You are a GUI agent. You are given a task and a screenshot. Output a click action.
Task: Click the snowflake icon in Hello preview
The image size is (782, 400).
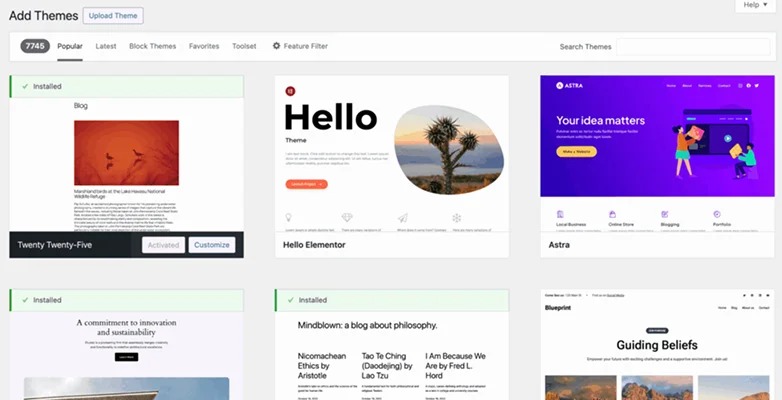(x=456, y=217)
